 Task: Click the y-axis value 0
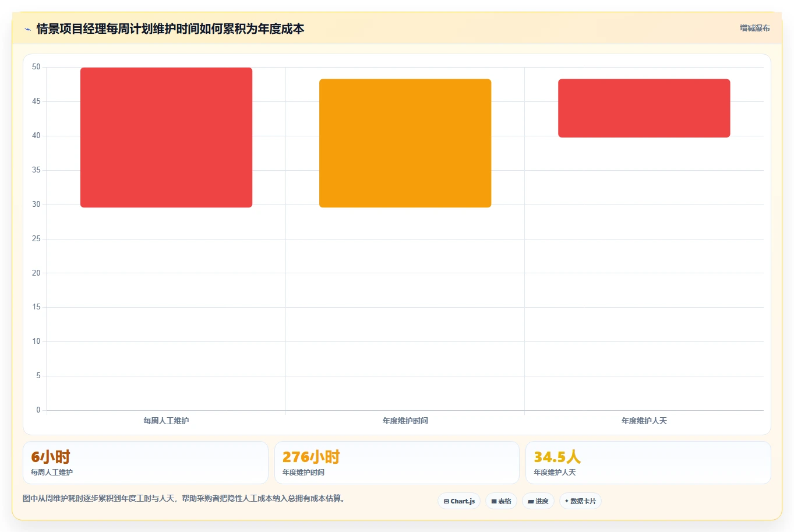coord(38,410)
